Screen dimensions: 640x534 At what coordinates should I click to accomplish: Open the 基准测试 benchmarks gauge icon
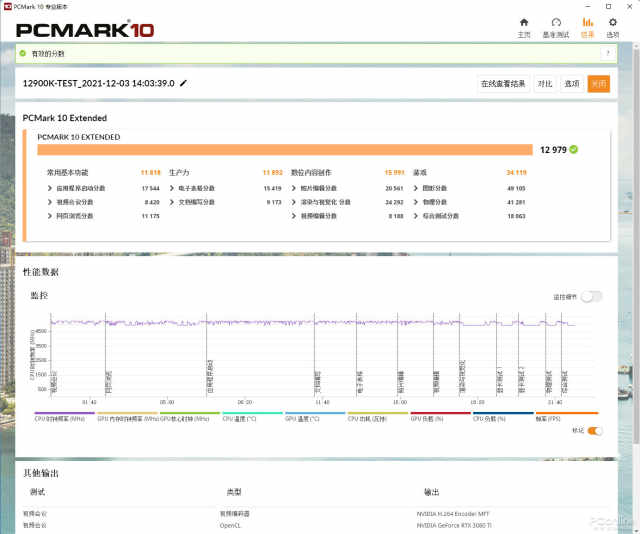pos(556,22)
